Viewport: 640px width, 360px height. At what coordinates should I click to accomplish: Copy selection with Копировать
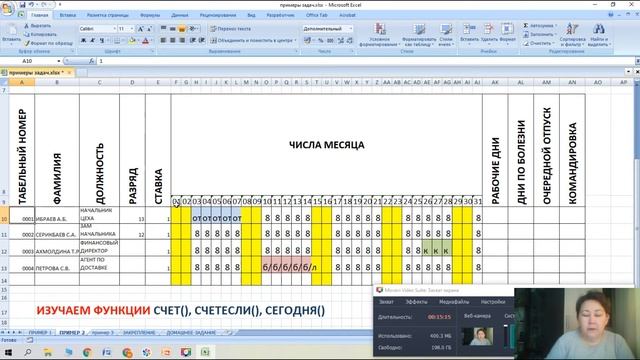(40, 34)
